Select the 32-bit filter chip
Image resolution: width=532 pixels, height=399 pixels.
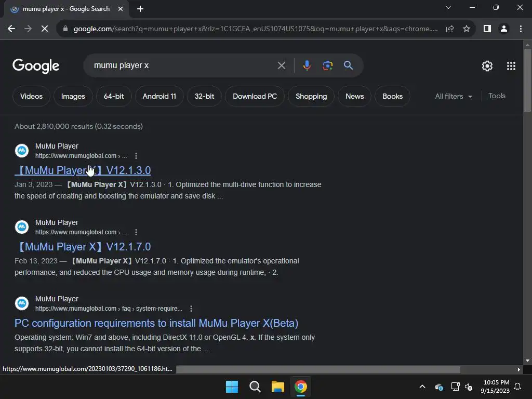click(x=204, y=96)
